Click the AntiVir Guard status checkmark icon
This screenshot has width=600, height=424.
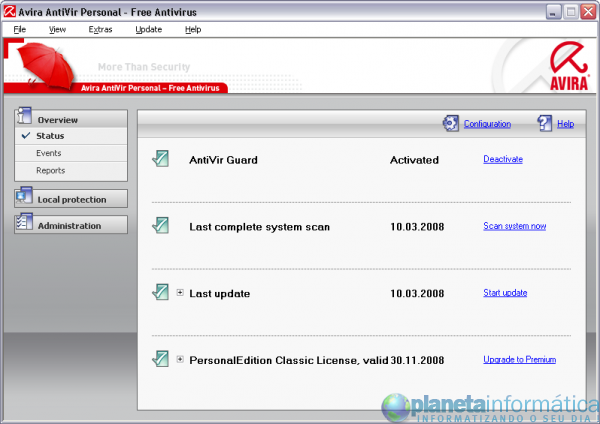[160, 158]
